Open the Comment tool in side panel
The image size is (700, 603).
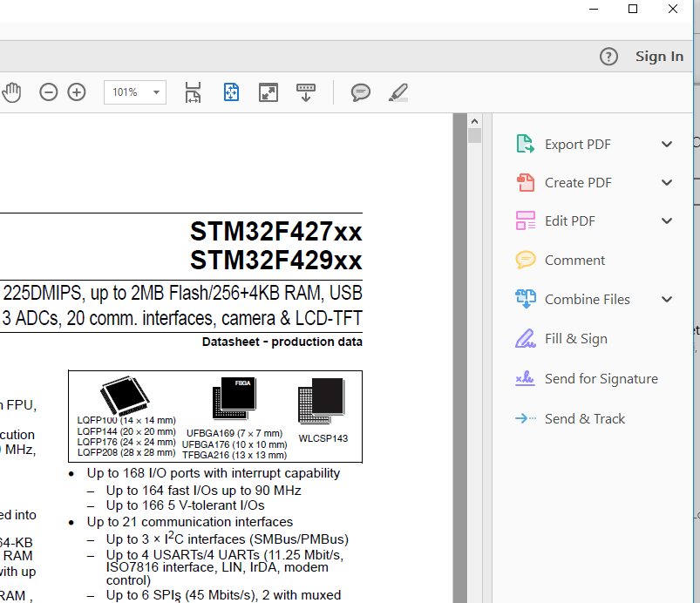[x=574, y=261]
